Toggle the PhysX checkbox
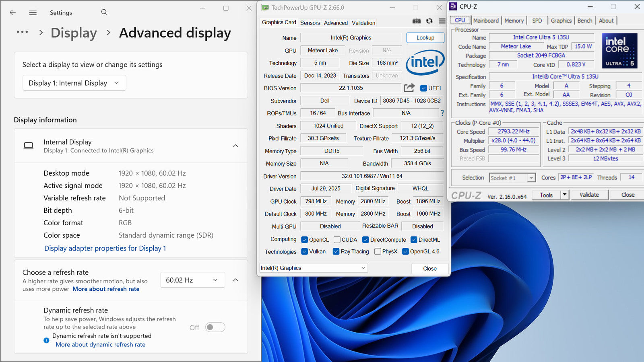The height and width of the screenshot is (362, 644). pos(378,251)
